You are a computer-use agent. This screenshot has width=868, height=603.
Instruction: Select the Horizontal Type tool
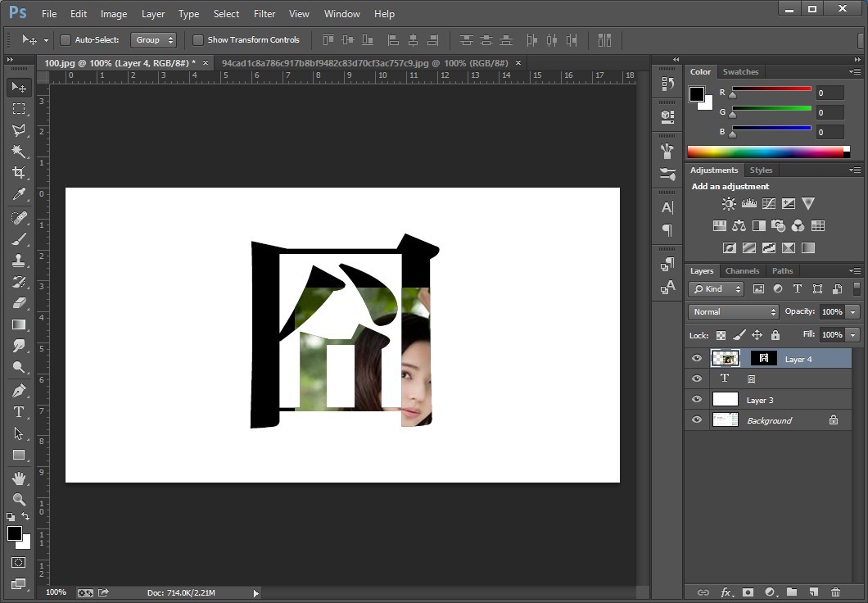19,412
